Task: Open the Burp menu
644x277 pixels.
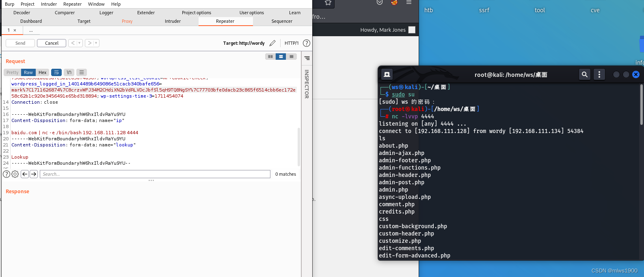Action: click(x=9, y=4)
